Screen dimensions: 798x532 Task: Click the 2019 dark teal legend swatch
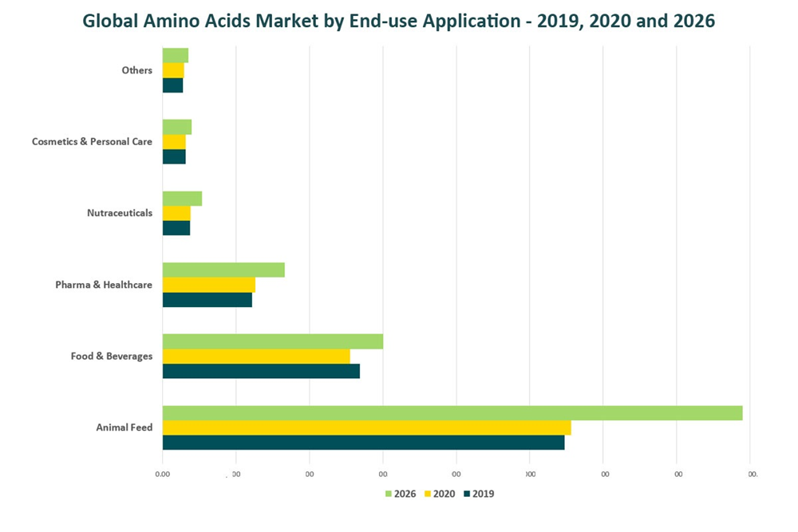[467, 495]
